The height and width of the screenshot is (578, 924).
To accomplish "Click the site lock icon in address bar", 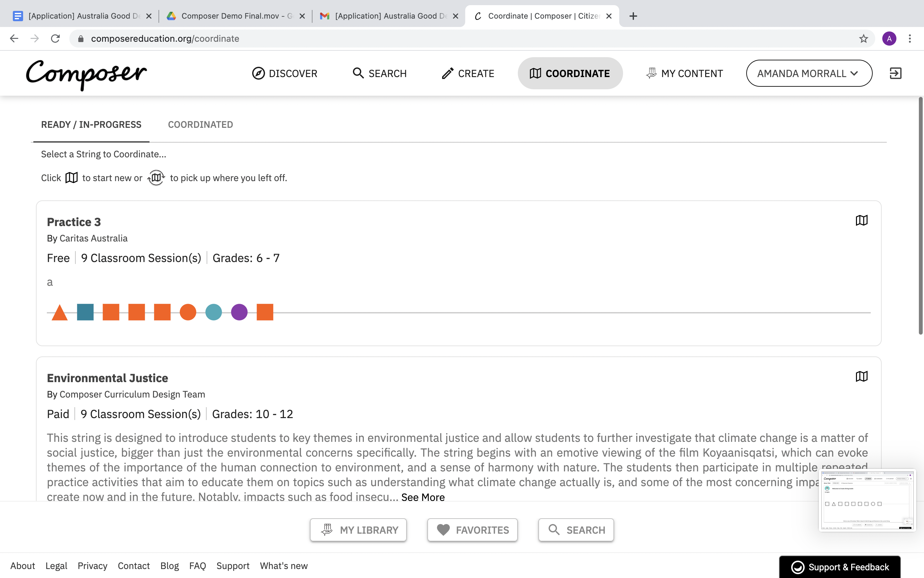I will coord(81,39).
